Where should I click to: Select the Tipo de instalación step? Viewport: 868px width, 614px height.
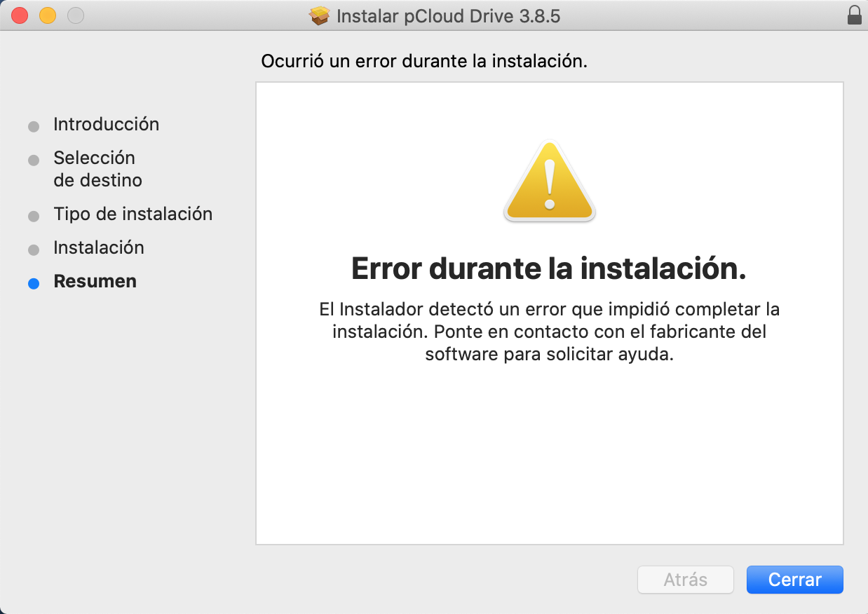(x=133, y=214)
